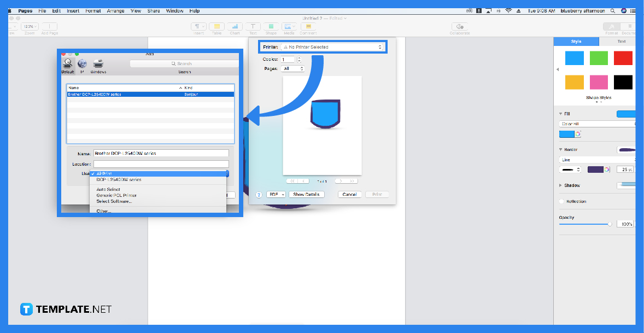
Task: Show previous shape styles page arrow
Action: 557,69
